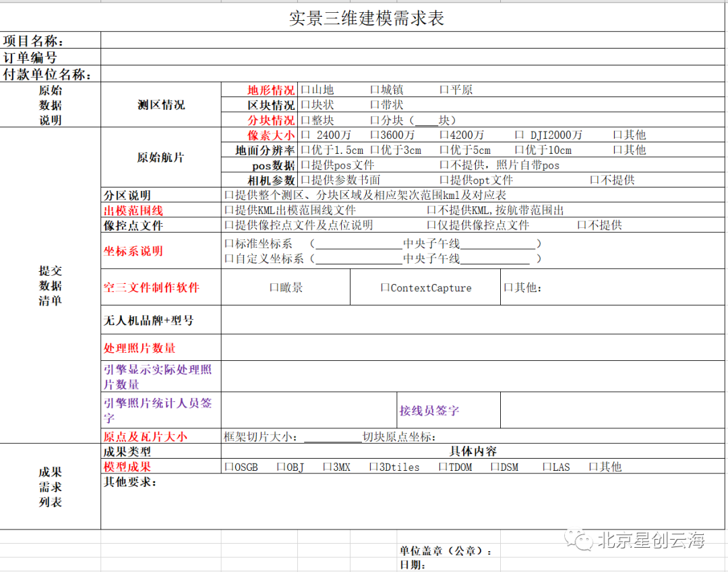Tick 其他 in the 地面分辨率 row
This screenshot has width=728, height=572.
pyautogui.click(x=617, y=150)
